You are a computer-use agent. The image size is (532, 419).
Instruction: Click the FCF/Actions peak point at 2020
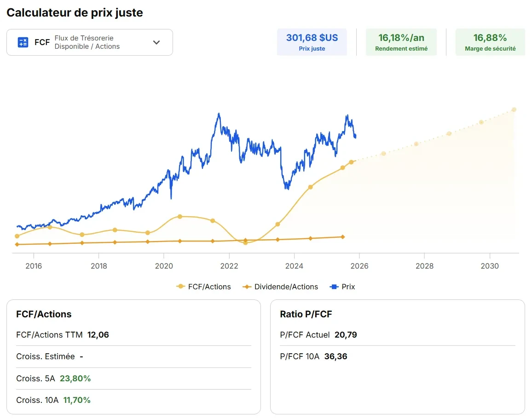pos(180,216)
